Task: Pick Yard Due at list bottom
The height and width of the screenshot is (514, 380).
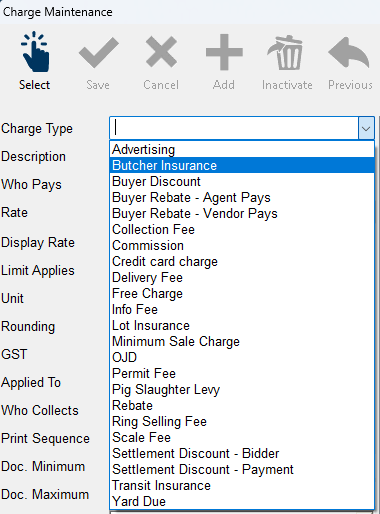Action: (242, 501)
